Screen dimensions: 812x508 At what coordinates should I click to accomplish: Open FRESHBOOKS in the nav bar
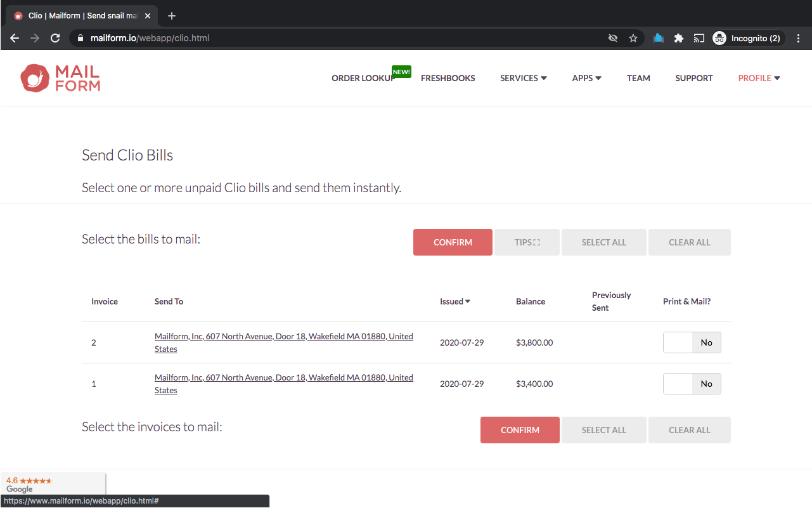pyautogui.click(x=448, y=78)
